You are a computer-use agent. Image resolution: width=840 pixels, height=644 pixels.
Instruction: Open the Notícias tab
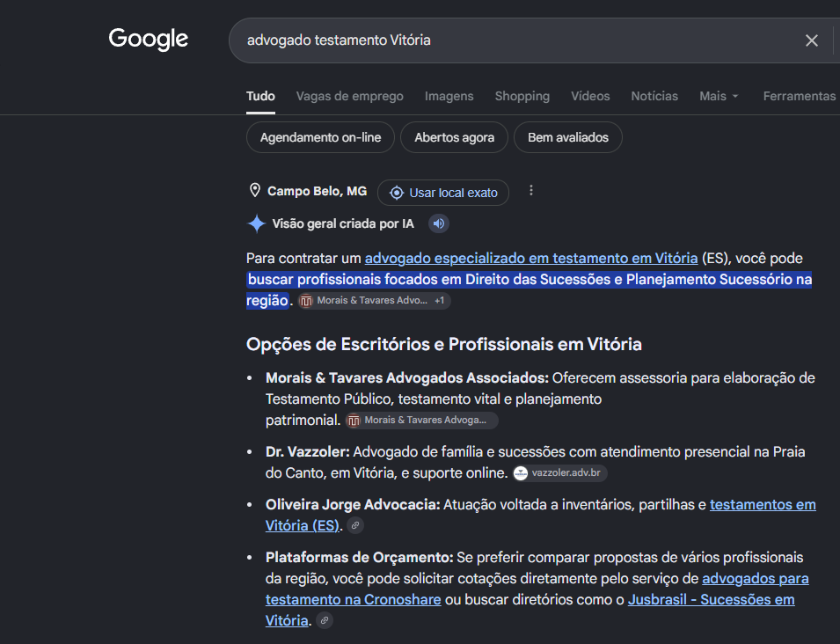[654, 96]
